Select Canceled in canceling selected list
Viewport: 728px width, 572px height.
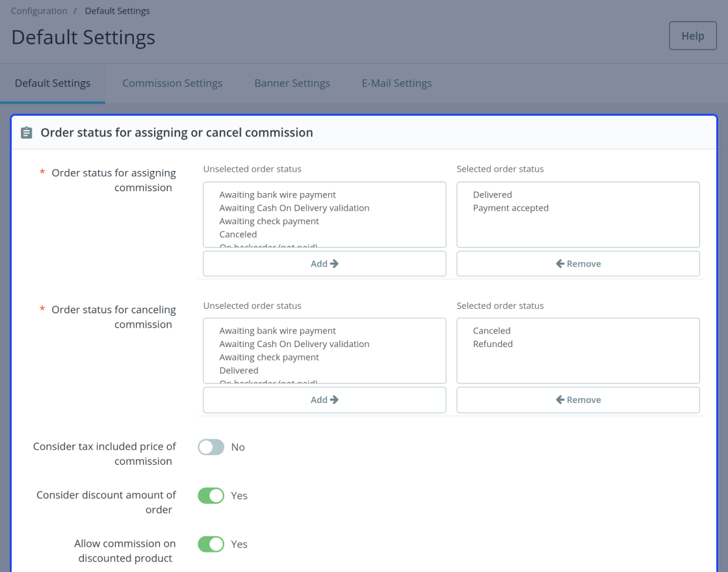[491, 331]
